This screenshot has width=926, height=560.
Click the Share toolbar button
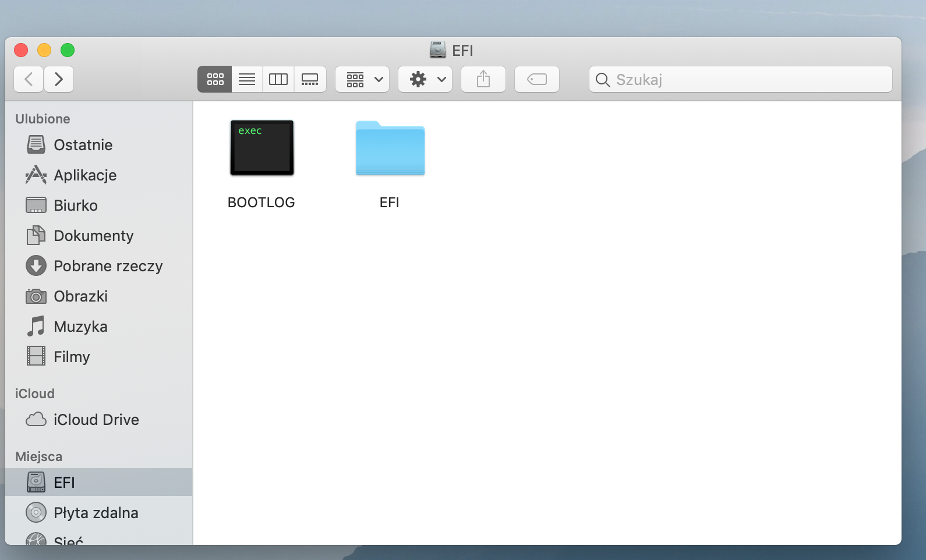483,79
